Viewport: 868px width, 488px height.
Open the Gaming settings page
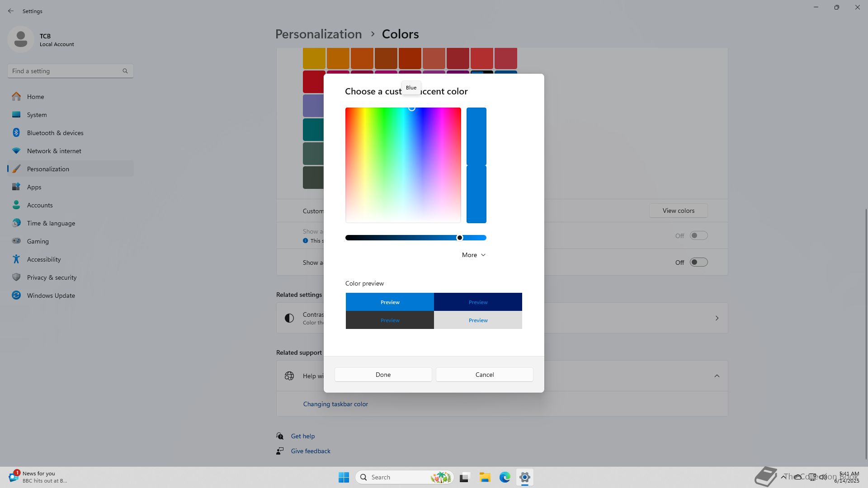pyautogui.click(x=38, y=241)
